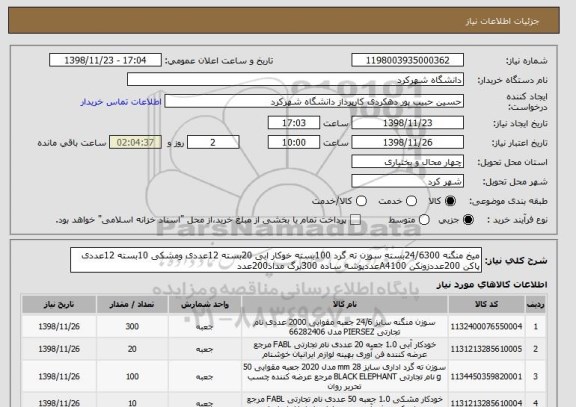Click the جعبه unit in row 1

click(205, 327)
